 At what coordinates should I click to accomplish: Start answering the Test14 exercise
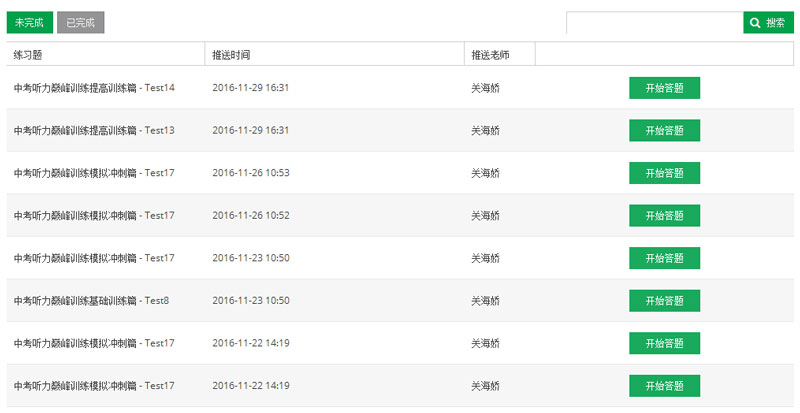664,88
